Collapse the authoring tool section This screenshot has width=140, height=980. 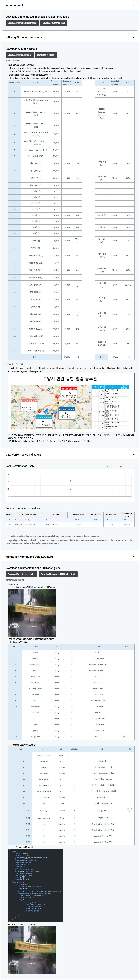tap(134, 5)
